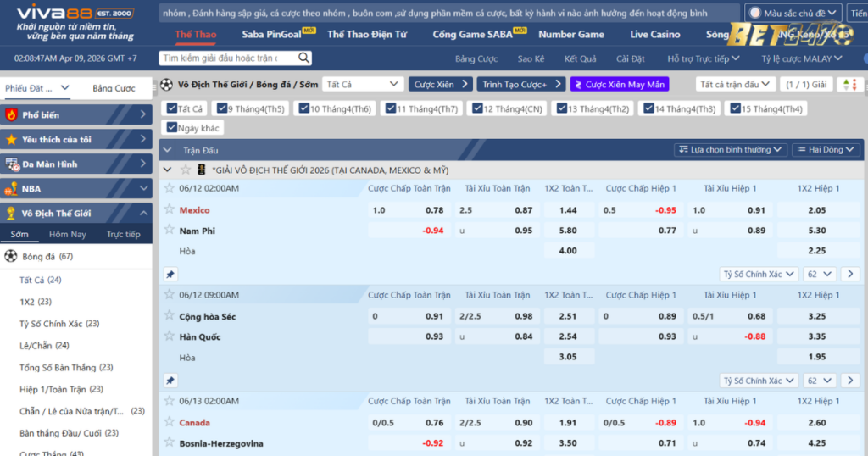Open the Màu sắc chủ đề color theme picker

pyautogui.click(x=794, y=14)
